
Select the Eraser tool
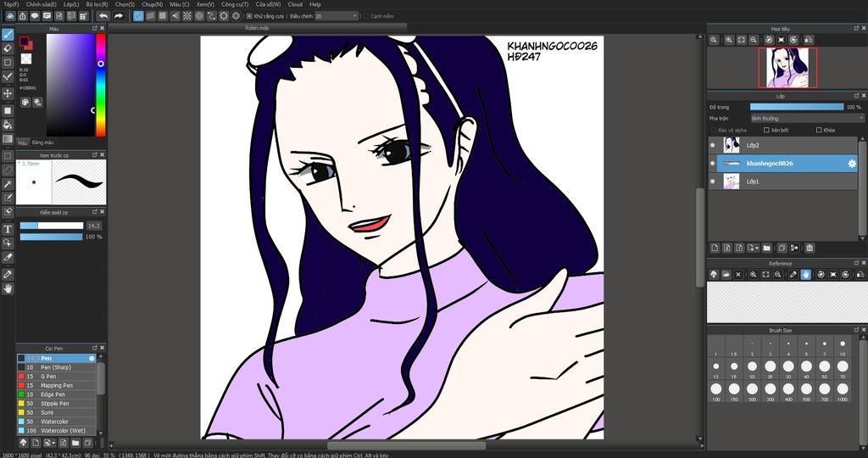(x=8, y=48)
